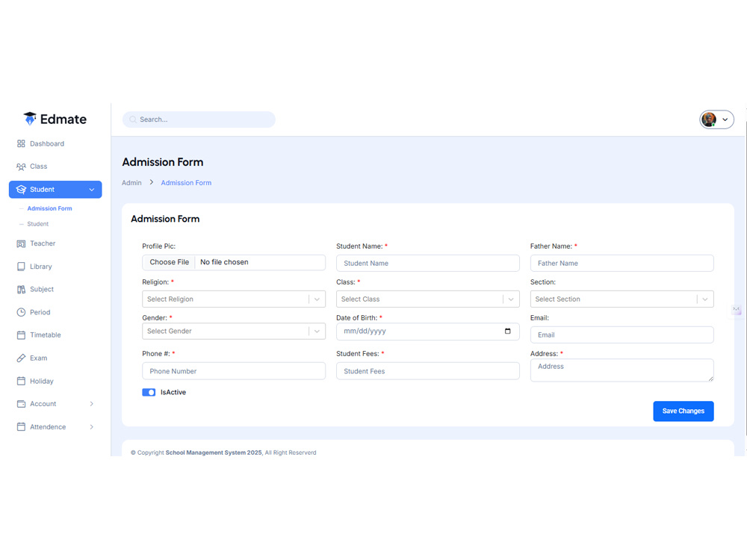Screen dimensions: 747x560
Task: Select the Student submenu entry
Action: 37,224
